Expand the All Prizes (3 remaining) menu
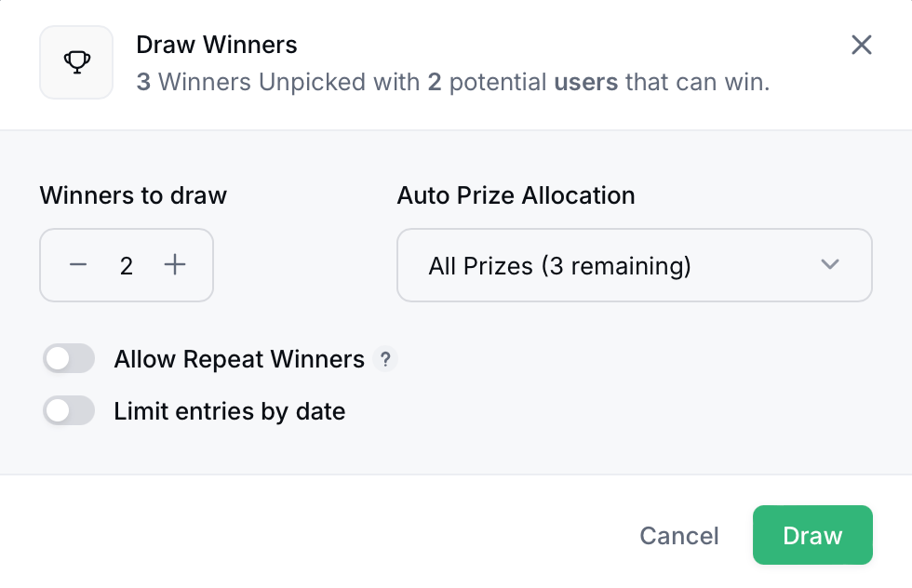Image resolution: width=912 pixels, height=588 pixels. point(635,265)
